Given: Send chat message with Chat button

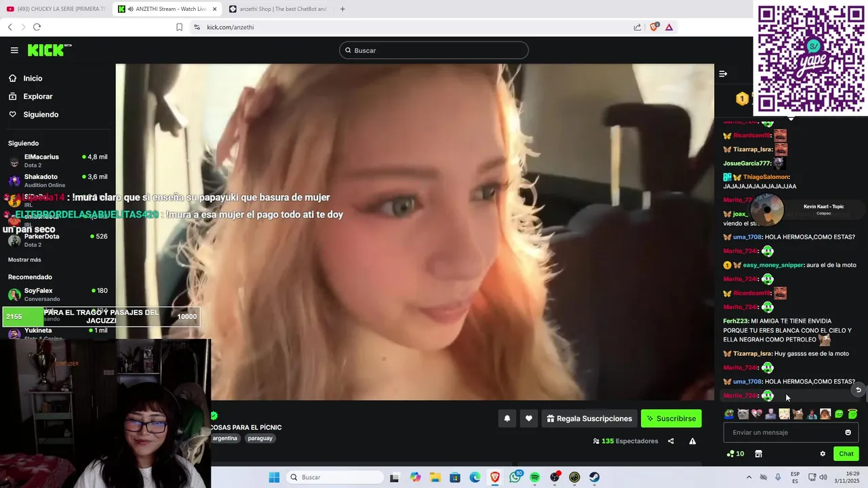Looking at the screenshot, I should [846, 454].
